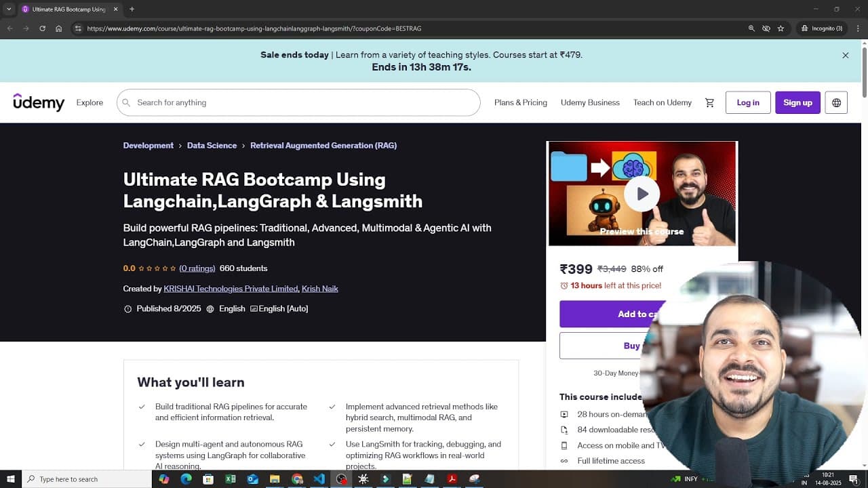Click the course preview thumbnail image
Viewport: 868px width, 488px height.
tap(642, 194)
